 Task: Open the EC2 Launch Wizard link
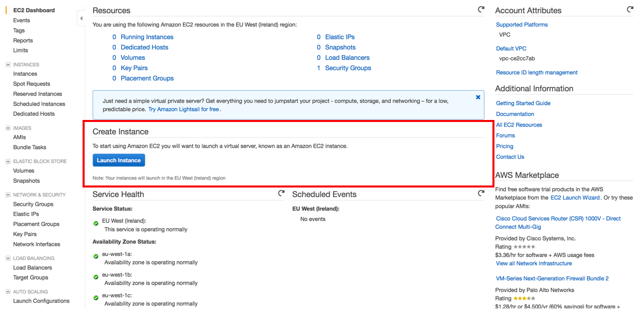(x=575, y=198)
